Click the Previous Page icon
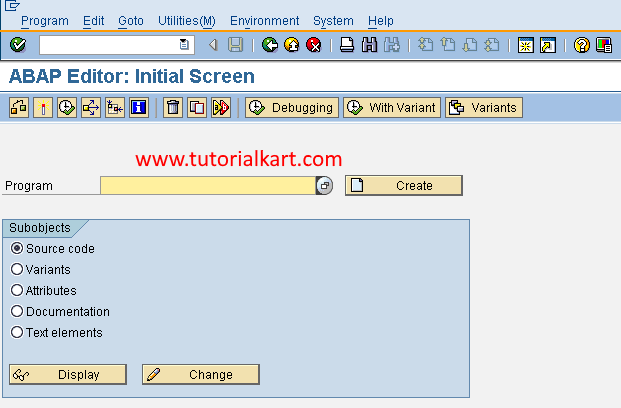The width and height of the screenshot is (621, 408). pos(448,45)
